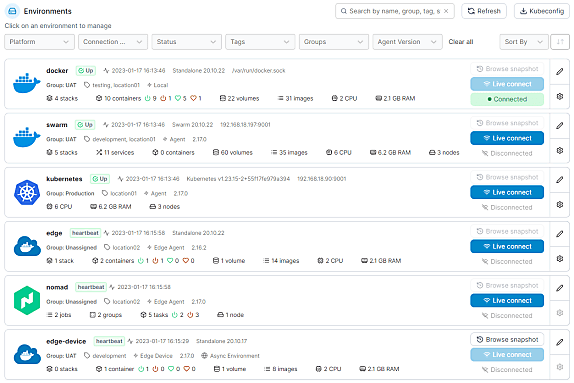This screenshot has width=574, height=383.
Task: Click the Up status badge on docker
Action: tap(86, 70)
